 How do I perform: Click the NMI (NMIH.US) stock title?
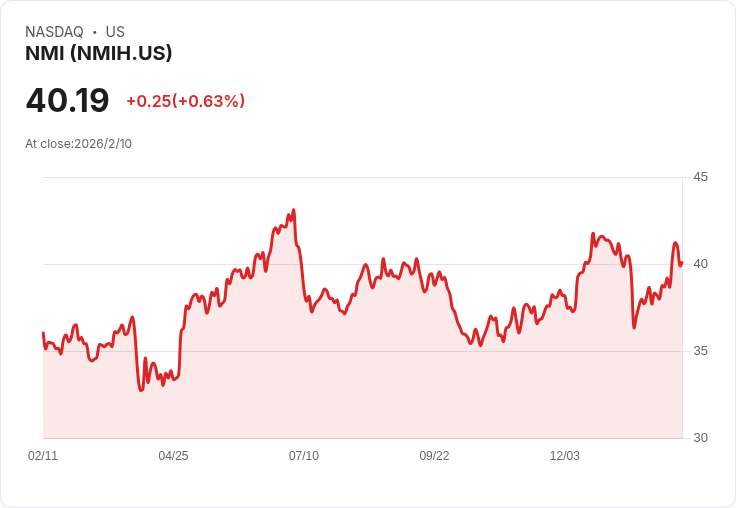(99, 53)
